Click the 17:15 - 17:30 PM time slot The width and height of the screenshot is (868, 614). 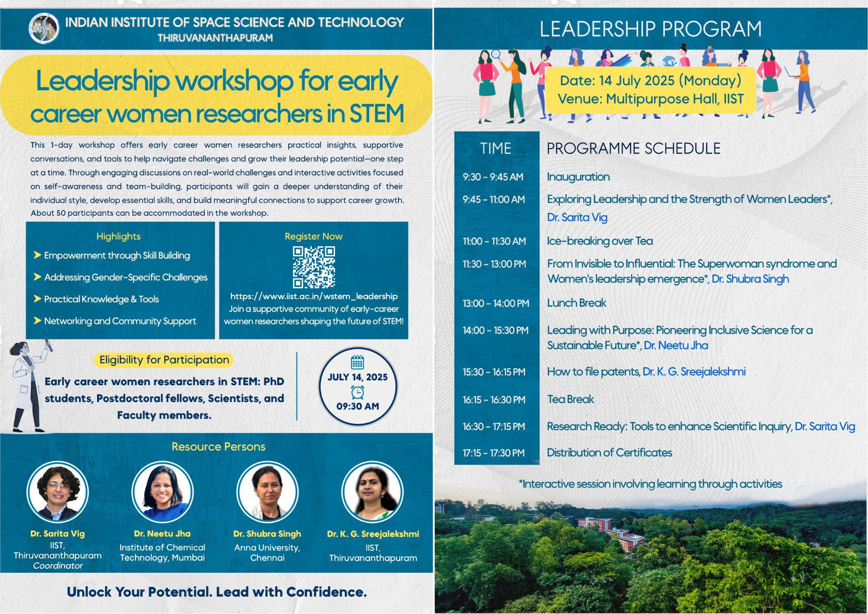pos(494,453)
